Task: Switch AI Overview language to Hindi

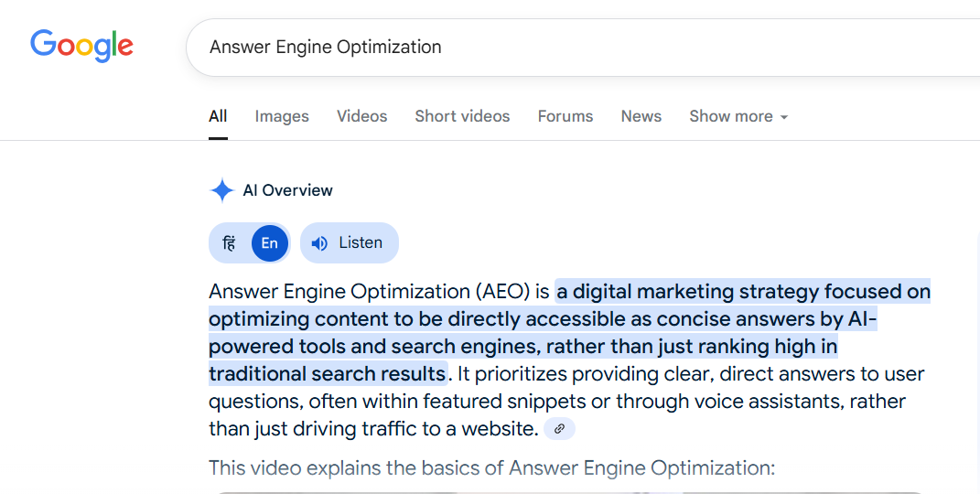Action: coord(230,243)
